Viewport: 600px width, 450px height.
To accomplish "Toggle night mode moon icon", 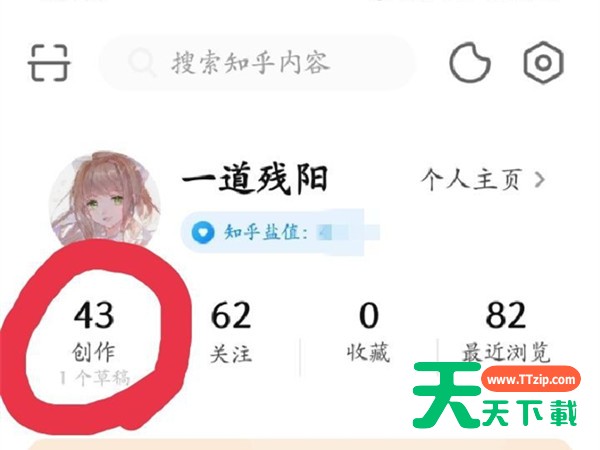I will (x=470, y=63).
